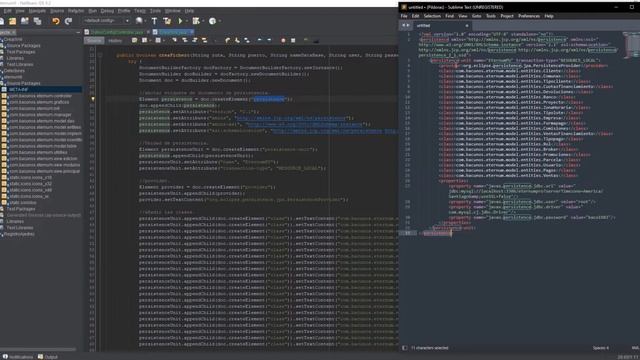The height and width of the screenshot is (360, 640).
Task: Click the Clean and Build icon
Action: 167,21
